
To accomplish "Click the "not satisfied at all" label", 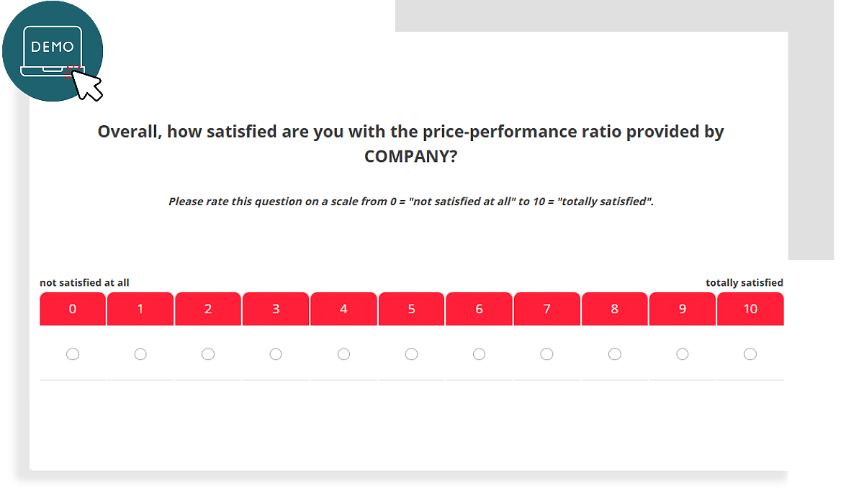I will [x=84, y=283].
